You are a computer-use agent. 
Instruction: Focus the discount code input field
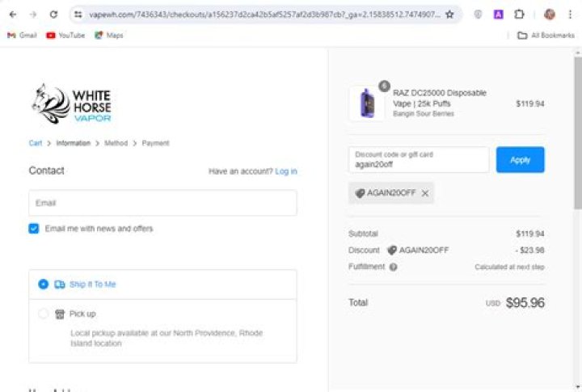[419, 160]
